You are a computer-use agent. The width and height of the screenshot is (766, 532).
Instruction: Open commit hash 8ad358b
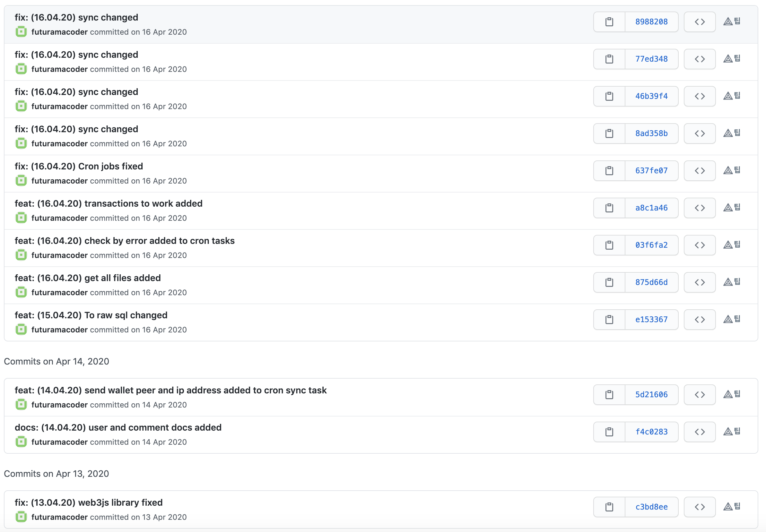(651, 134)
